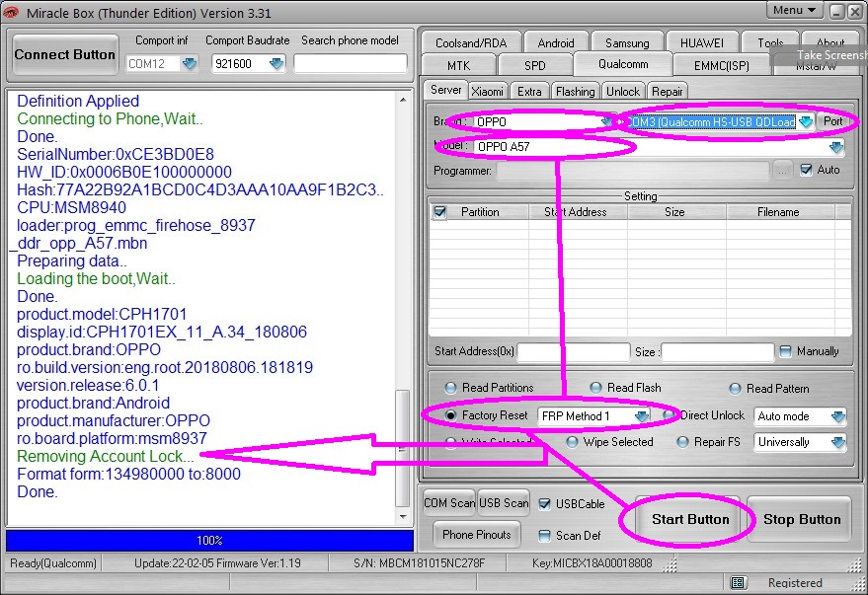Open the Extra sub-tab
This screenshot has width=868, height=595.
[x=529, y=91]
